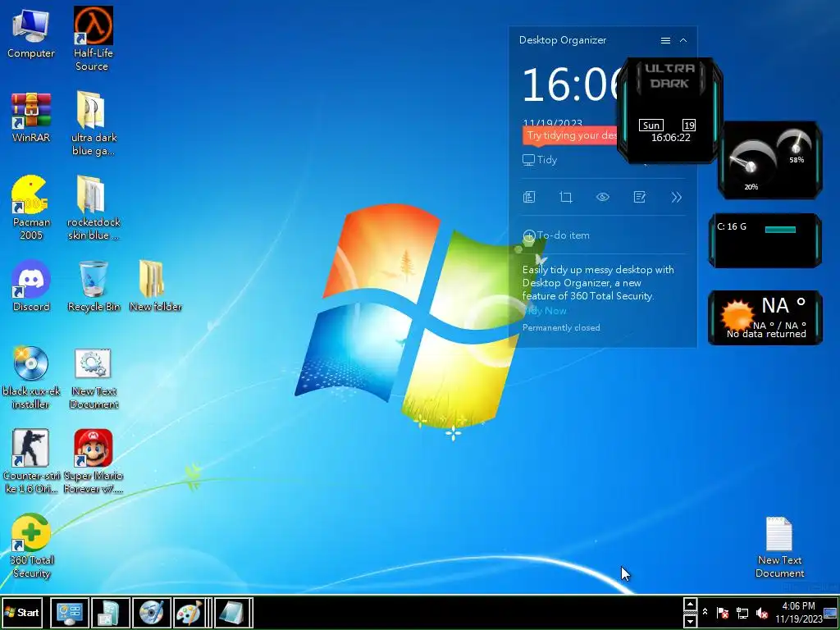The width and height of the screenshot is (840, 630).
Task: Click the note edit icon in Desktop Organizer
Action: point(640,197)
